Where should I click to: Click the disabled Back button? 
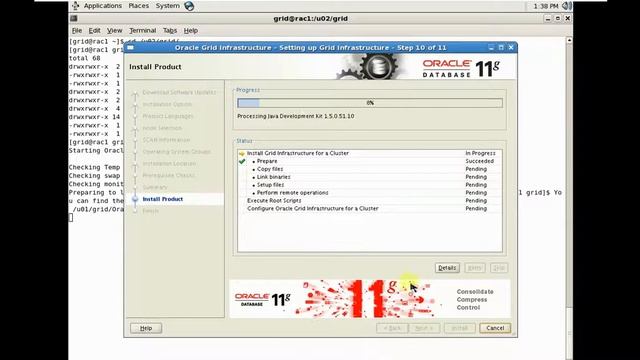[392, 328]
